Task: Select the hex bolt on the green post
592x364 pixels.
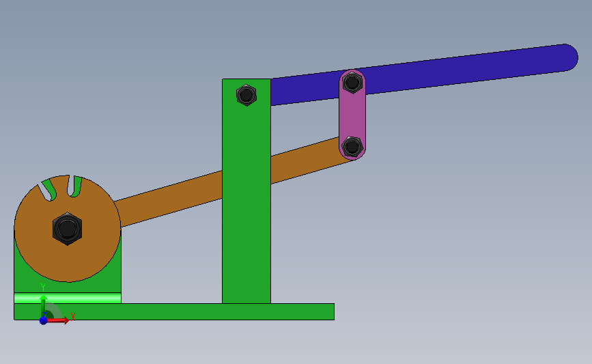Action: pyautogui.click(x=246, y=95)
